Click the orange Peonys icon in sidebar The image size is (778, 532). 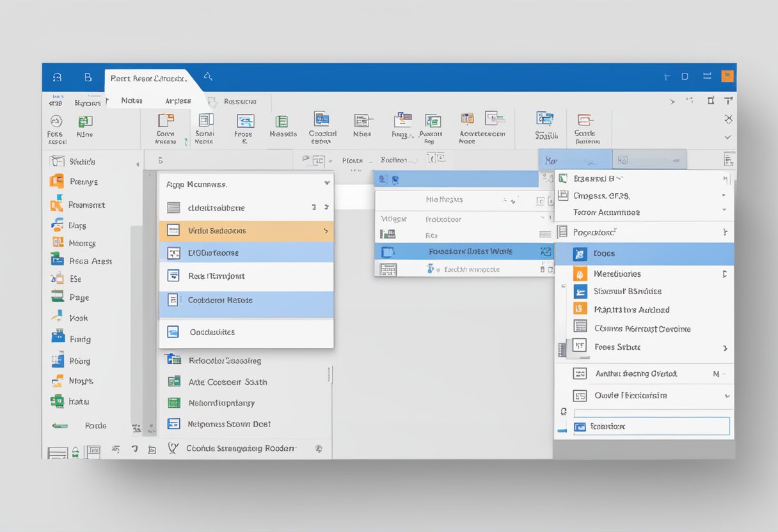click(57, 182)
